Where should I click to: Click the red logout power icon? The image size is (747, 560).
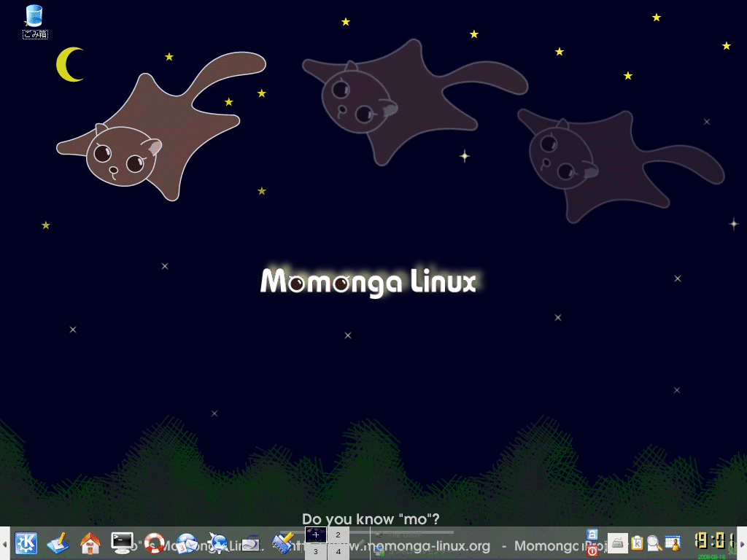pos(592,551)
